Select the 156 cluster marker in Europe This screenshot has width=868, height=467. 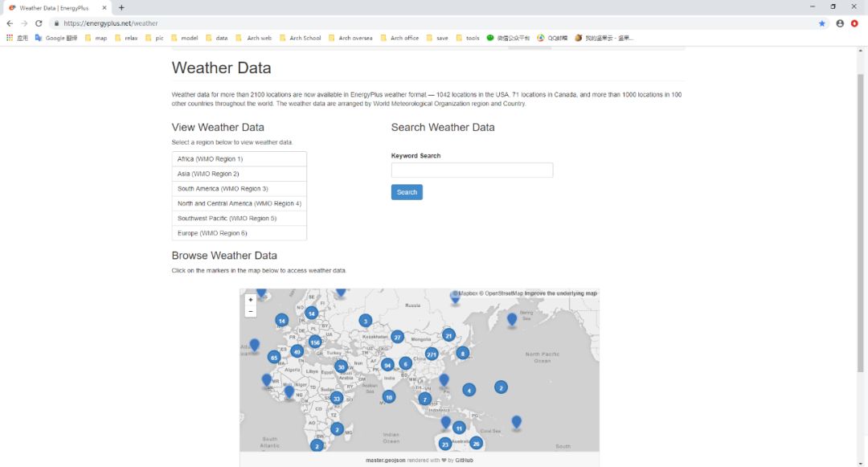click(x=315, y=342)
